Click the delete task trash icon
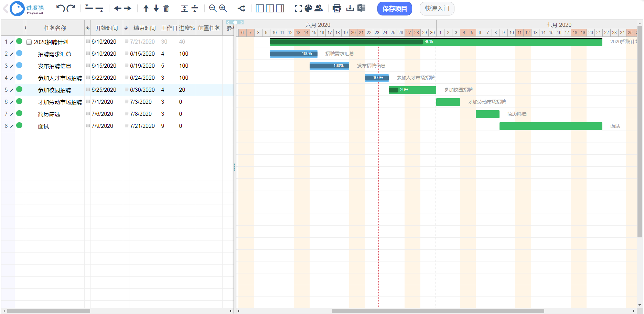 point(166,9)
